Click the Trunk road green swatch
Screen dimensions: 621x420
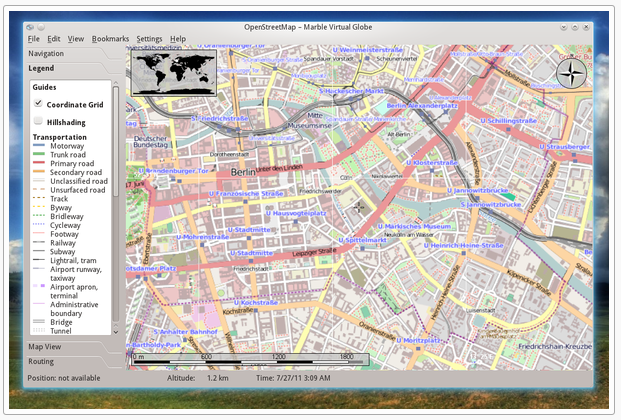(39, 154)
